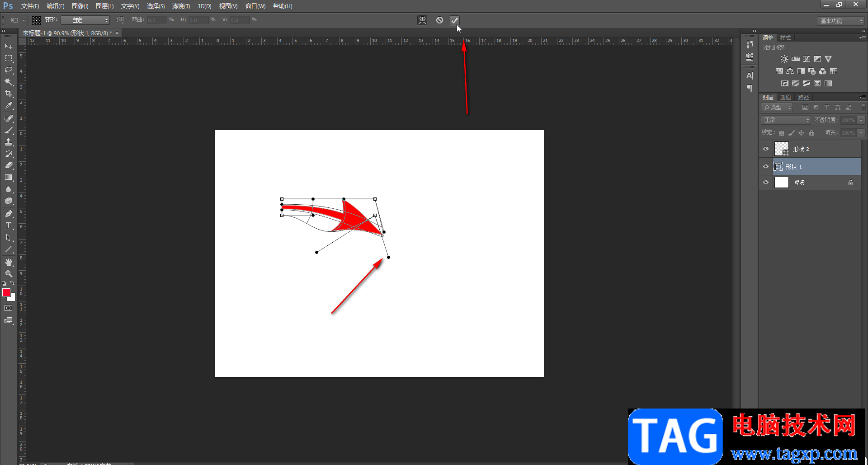This screenshot has width=868, height=465.
Task: Switch to the 样式 tab
Action: 786,38
